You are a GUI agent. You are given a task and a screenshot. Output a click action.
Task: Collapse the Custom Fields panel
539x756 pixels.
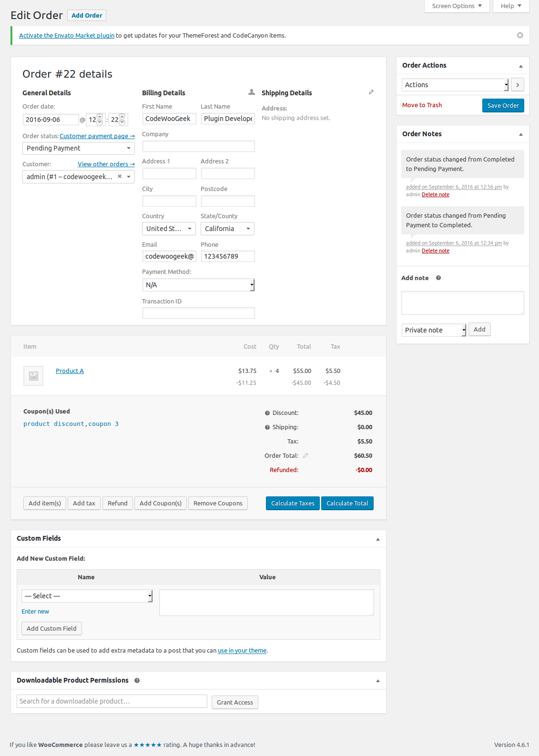378,539
